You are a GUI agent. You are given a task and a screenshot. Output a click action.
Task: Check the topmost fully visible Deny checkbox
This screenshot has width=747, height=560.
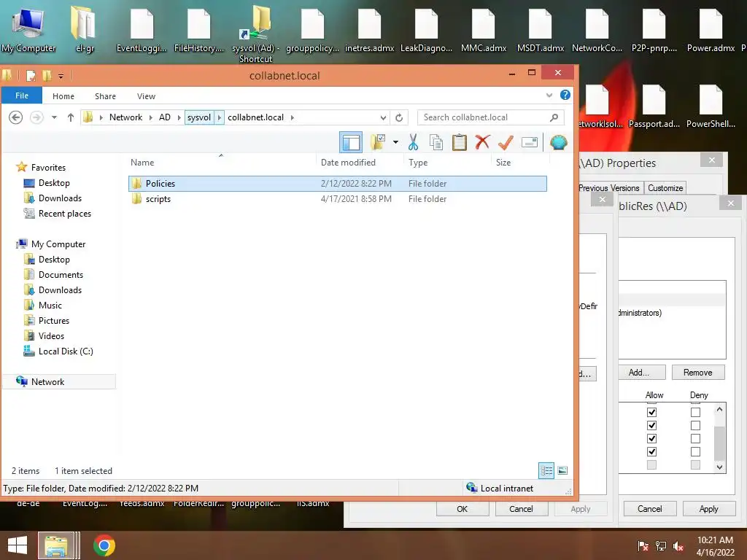coord(695,412)
